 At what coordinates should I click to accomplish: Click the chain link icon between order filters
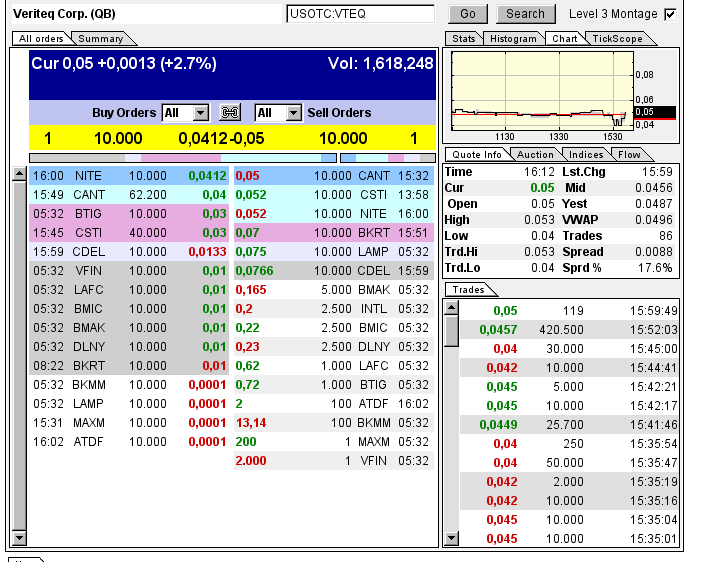(231, 113)
